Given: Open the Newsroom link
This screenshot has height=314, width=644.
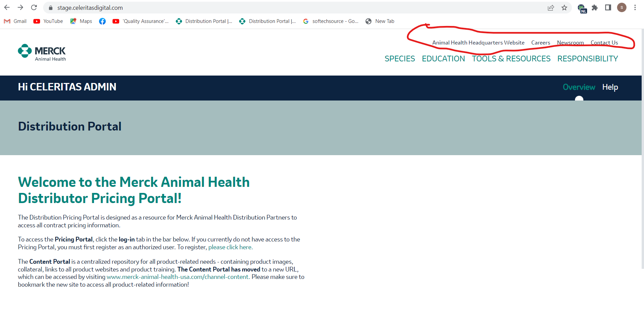Looking at the screenshot, I should coord(570,42).
